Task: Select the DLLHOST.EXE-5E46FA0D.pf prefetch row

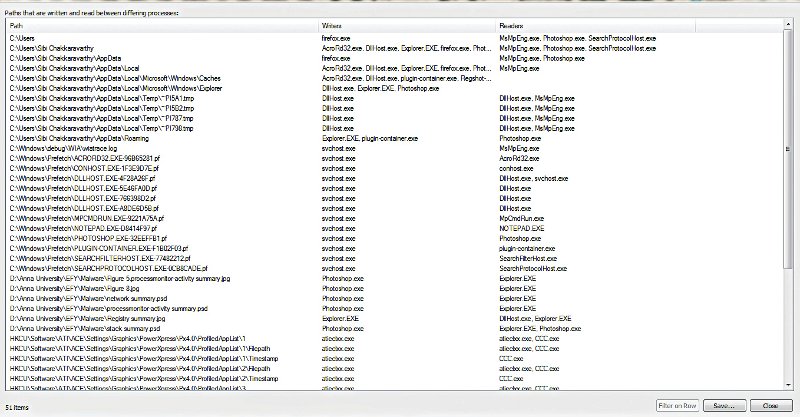Action: tap(394, 188)
